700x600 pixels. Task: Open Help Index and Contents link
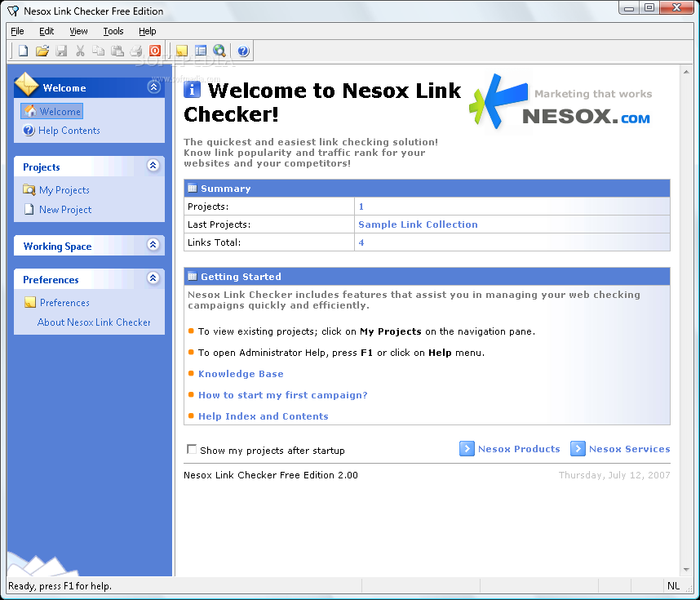(264, 416)
